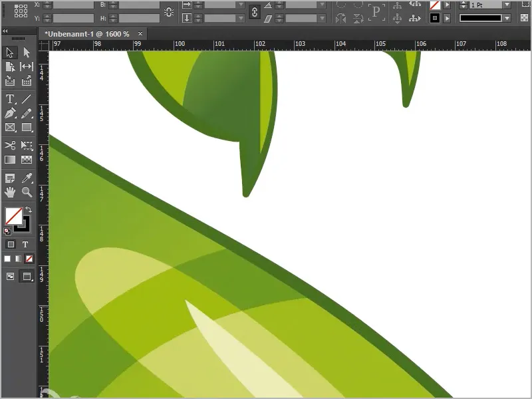The height and width of the screenshot is (399, 532).
Task: Flip selection vertically
Action: click(358, 18)
